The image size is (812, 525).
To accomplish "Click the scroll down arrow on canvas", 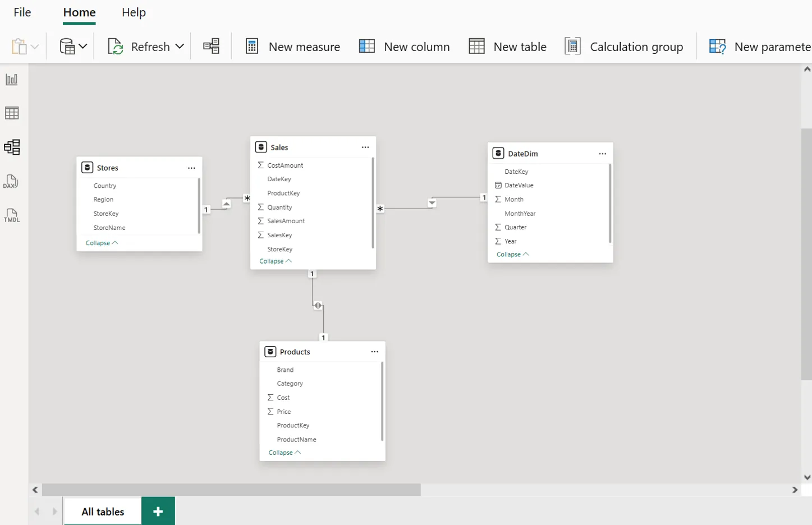I will (x=807, y=478).
